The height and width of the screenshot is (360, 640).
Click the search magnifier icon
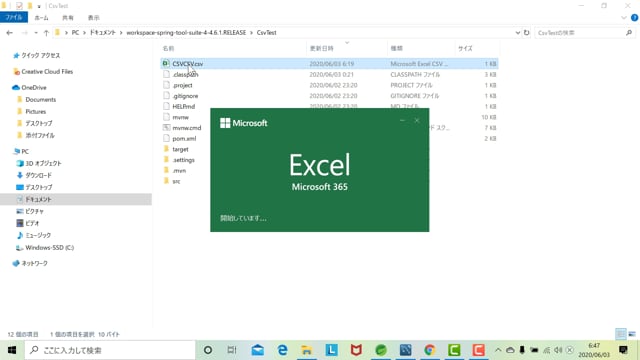tap(629, 33)
